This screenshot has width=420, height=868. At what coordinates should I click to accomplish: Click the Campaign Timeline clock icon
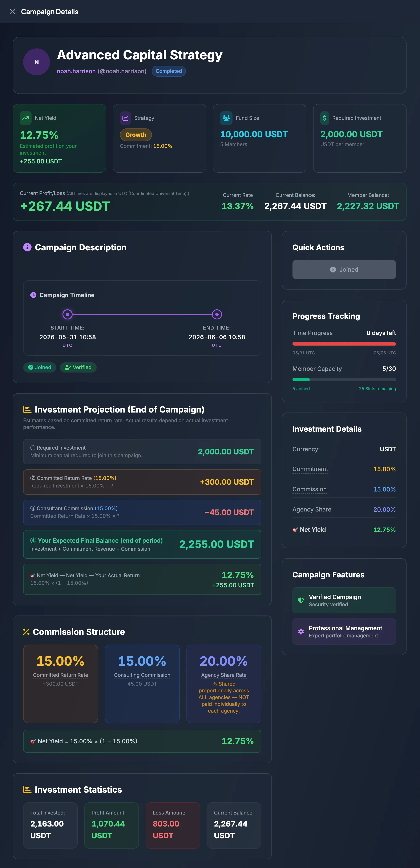point(33,295)
